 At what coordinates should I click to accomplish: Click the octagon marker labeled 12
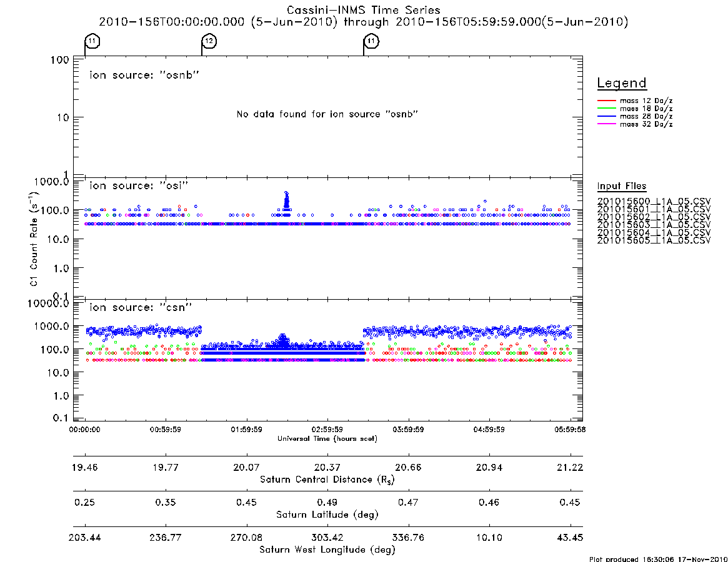[209, 41]
